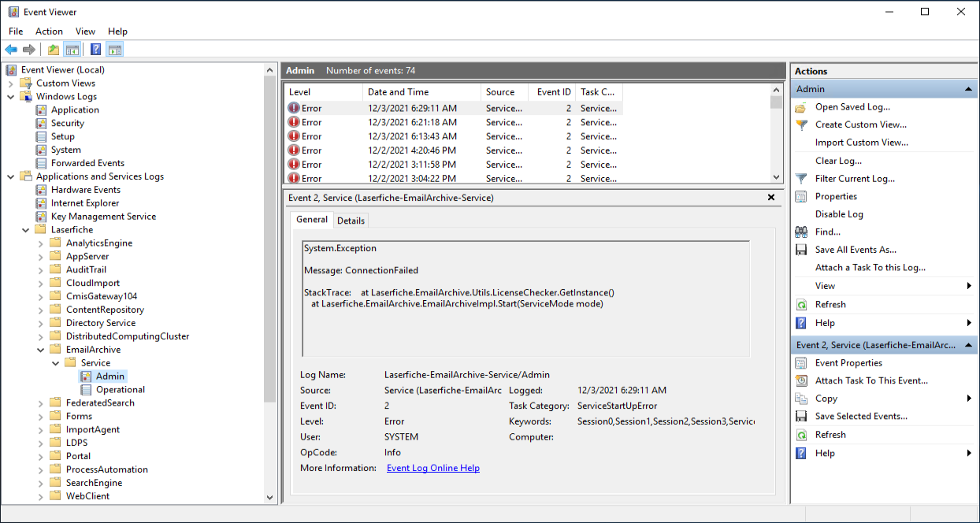Click Attach a Task To this Log action
The height and width of the screenshot is (523, 980).
click(x=870, y=268)
